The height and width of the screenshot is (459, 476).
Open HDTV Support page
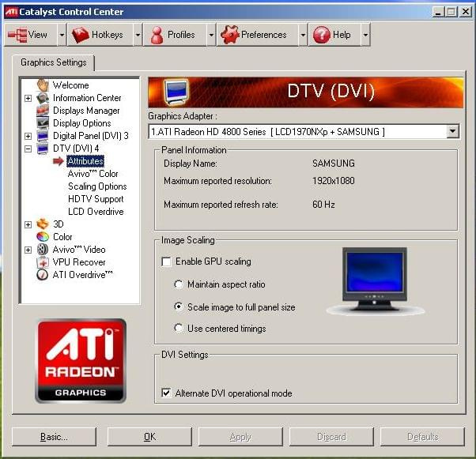coord(96,199)
